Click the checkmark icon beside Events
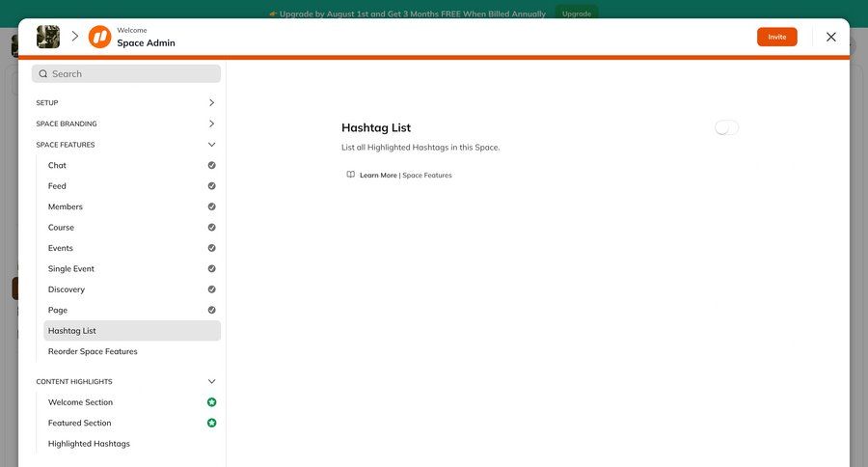 point(211,248)
